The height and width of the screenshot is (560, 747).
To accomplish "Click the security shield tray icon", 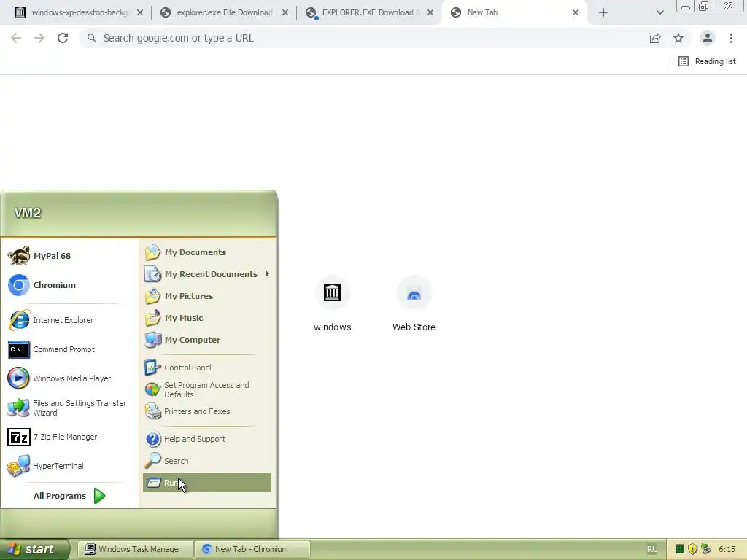I will pos(693,549).
